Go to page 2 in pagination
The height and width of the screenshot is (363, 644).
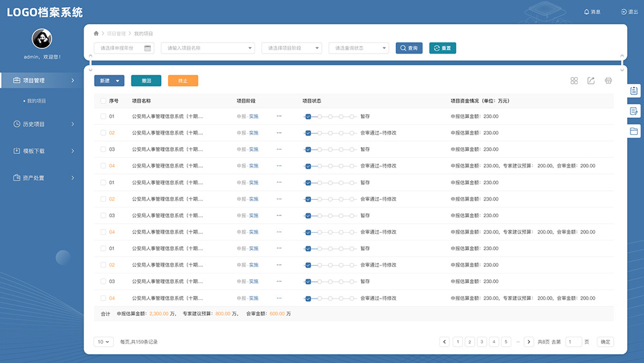coord(470,342)
